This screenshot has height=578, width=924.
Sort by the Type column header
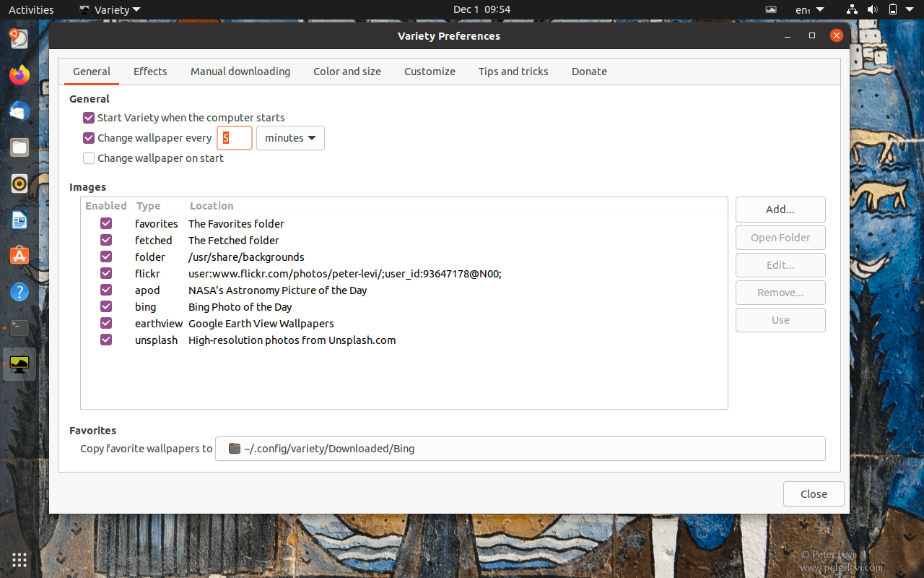[x=159, y=206]
